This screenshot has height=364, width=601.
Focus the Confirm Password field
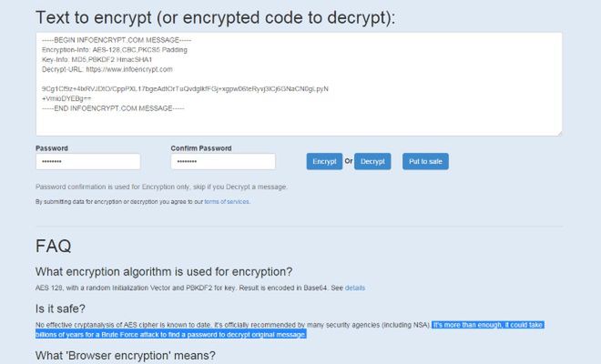point(222,161)
